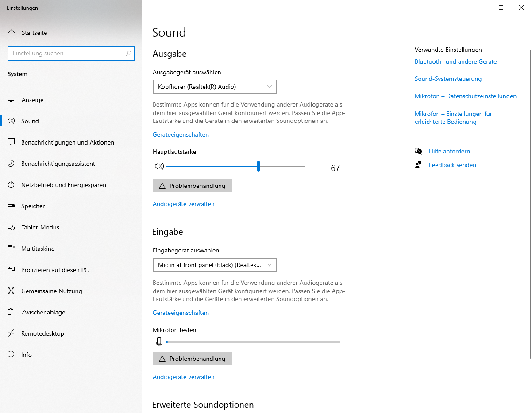Open Mikrofon – Datenschutzeinstellungen link
The width and height of the screenshot is (532, 413).
(466, 96)
